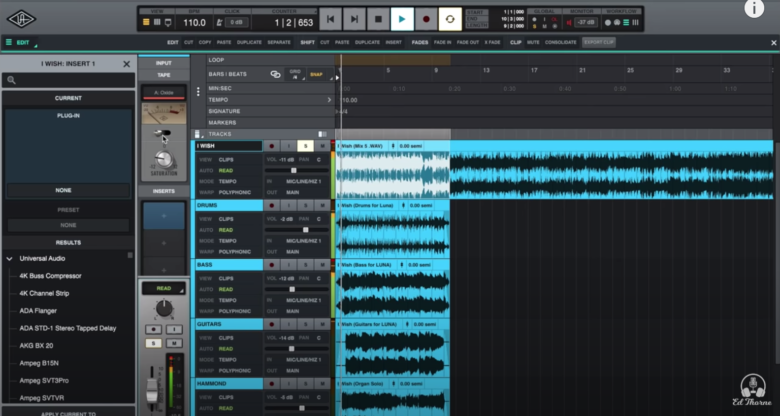Enable input monitoring on BASS track

tap(289, 265)
